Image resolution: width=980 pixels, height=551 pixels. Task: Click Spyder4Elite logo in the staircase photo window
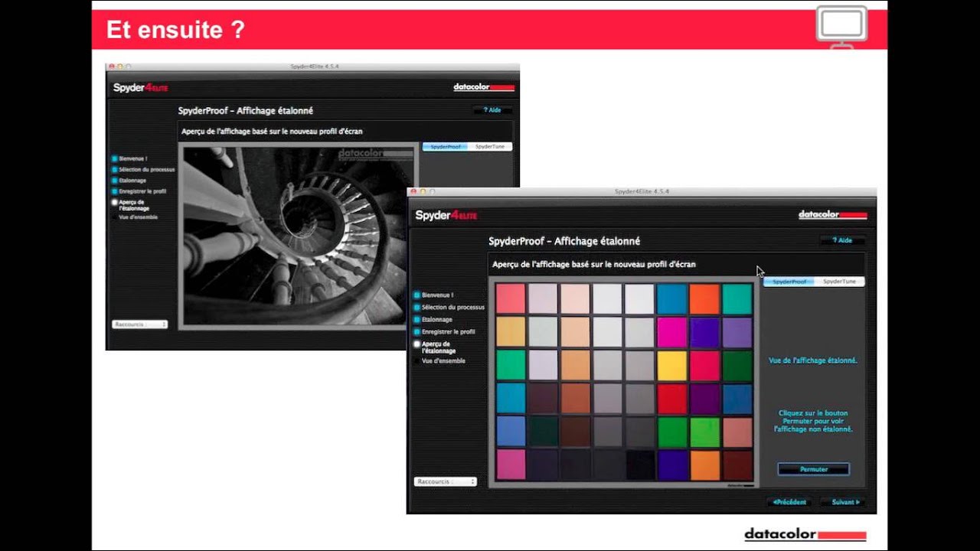(x=140, y=87)
